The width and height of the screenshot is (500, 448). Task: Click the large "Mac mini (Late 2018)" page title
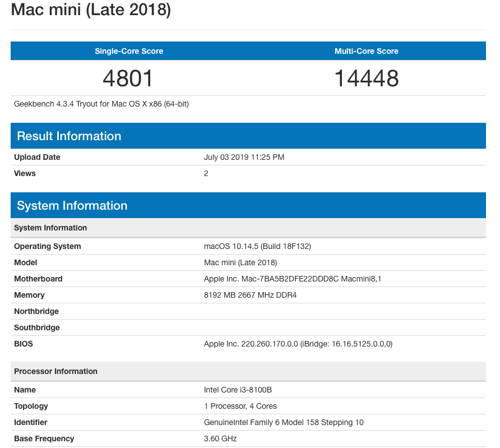tap(91, 9)
